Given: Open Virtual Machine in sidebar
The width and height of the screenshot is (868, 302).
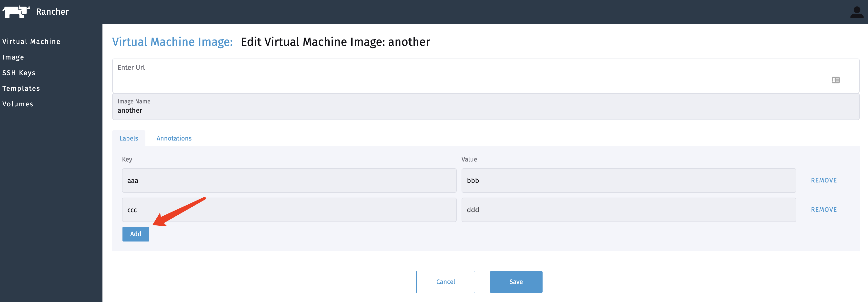Looking at the screenshot, I should pos(31,41).
